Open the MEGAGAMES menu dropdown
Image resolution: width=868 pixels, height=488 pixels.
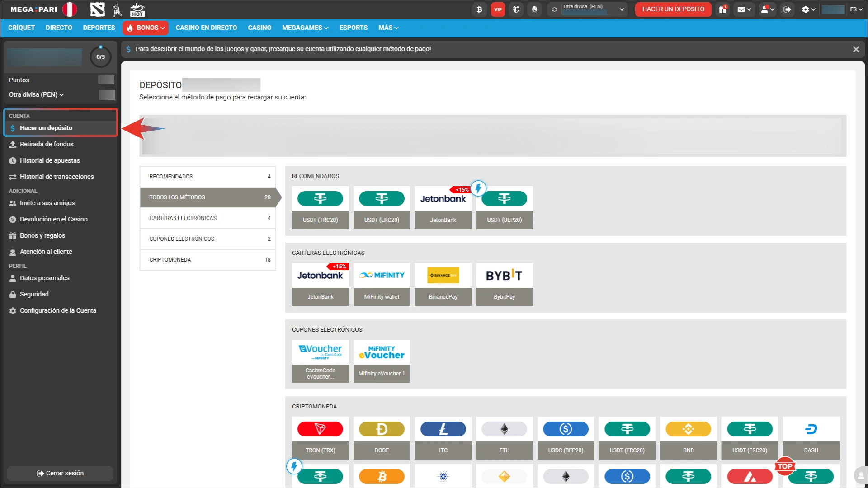[x=305, y=28]
